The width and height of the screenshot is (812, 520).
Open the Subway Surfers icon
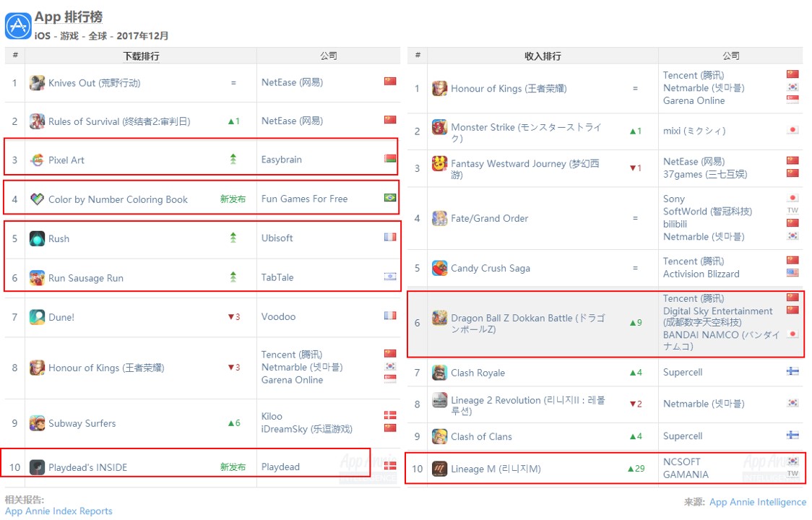click(37, 423)
